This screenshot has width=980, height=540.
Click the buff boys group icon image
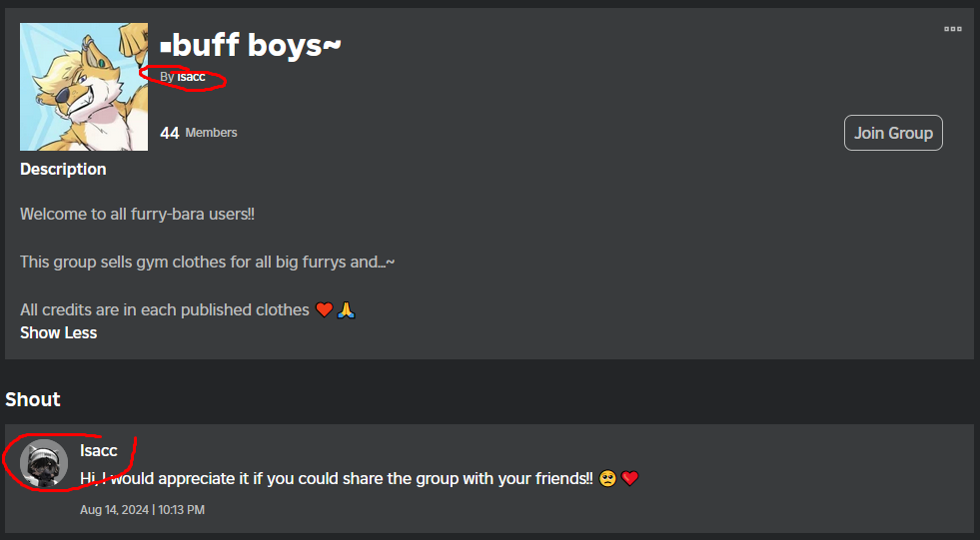click(x=84, y=87)
